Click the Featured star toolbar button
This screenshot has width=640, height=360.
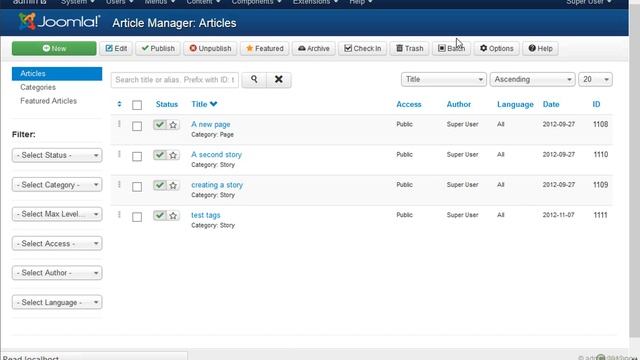[x=264, y=48]
